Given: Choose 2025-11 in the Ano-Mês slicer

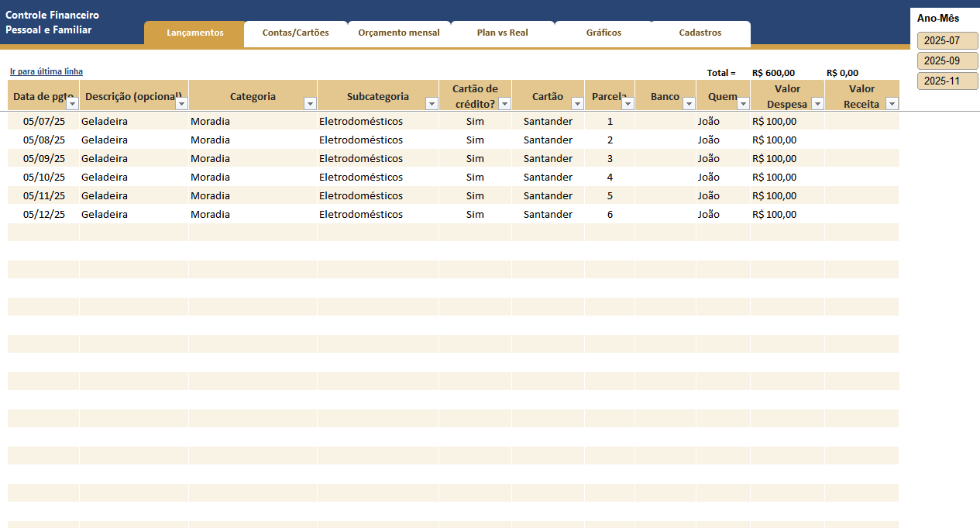Looking at the screenshot, I should pos(947,81).
